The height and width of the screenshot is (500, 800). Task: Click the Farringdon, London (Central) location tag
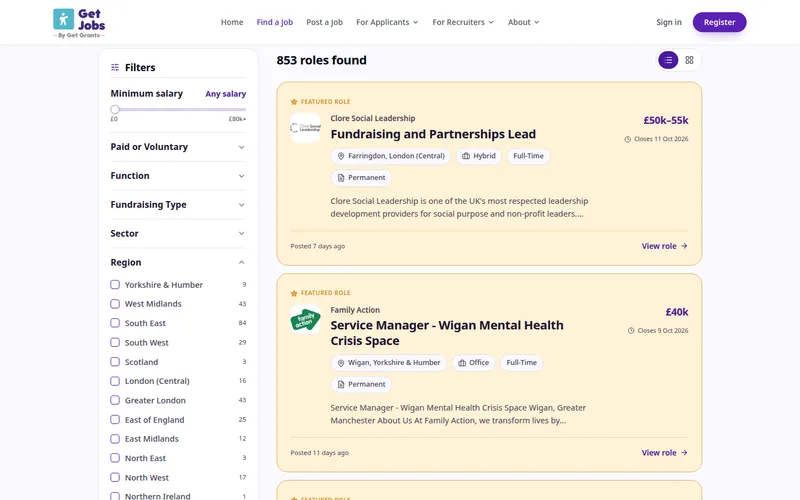391,156
